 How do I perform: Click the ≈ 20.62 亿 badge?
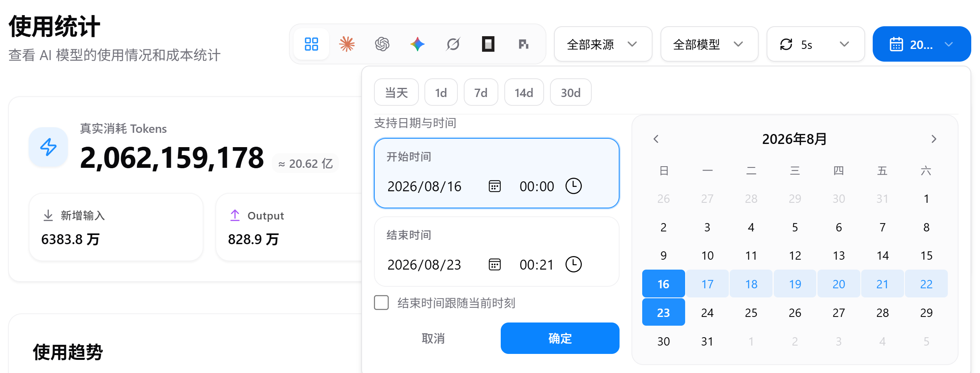(x=305, y=163)
